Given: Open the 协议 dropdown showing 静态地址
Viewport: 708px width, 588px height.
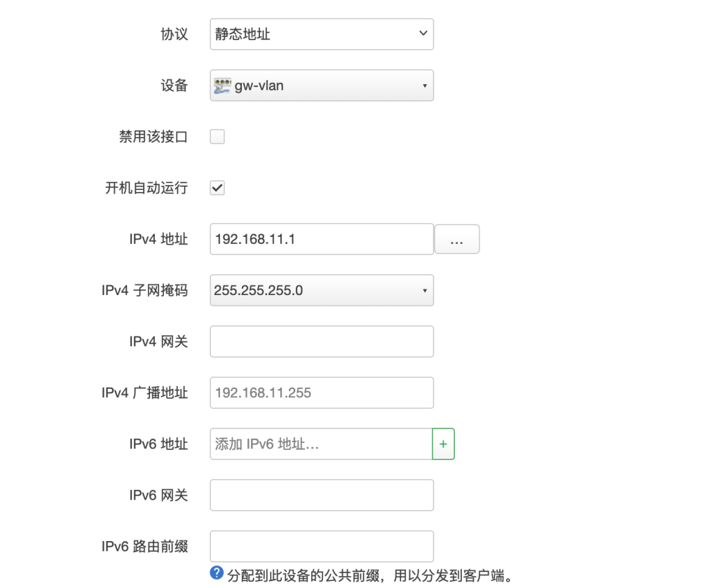Looking at the screenshot, I should [x=321, y=33].
